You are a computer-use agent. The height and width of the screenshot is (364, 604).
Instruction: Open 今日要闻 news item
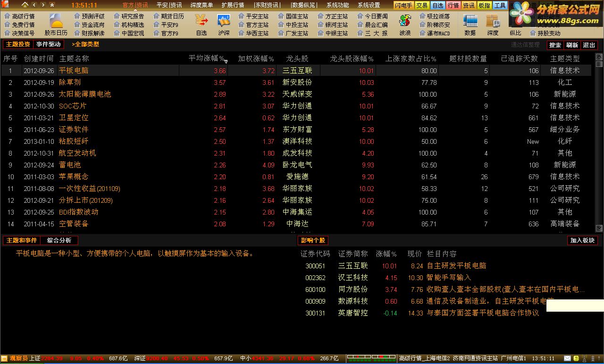click(372, 16)
